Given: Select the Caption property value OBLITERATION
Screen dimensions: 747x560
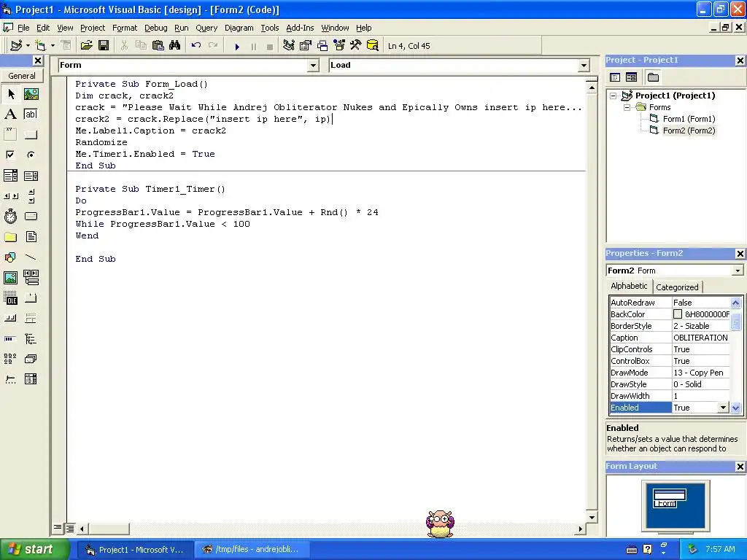Looking at the screenshot, I should [x=700, y=338].
